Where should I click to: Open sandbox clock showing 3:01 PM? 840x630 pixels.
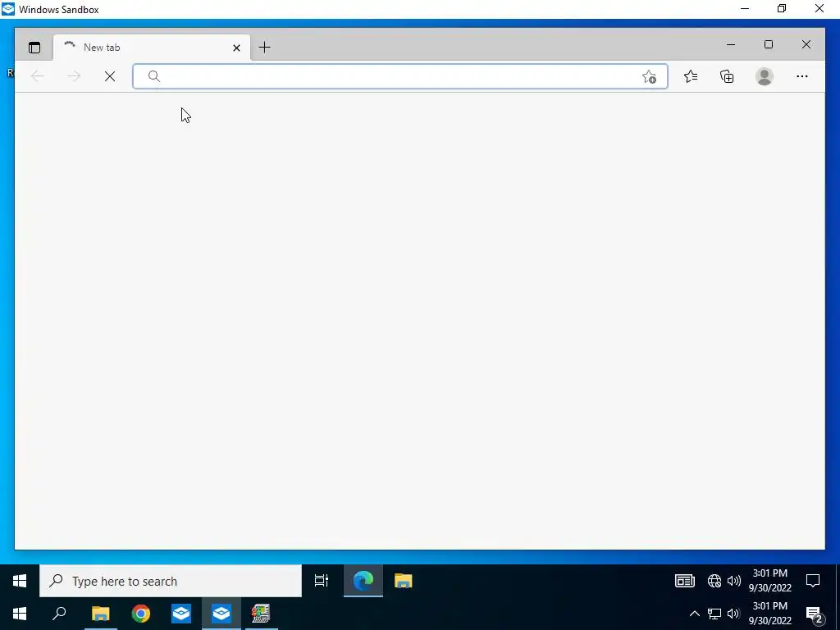pos(769,581)
